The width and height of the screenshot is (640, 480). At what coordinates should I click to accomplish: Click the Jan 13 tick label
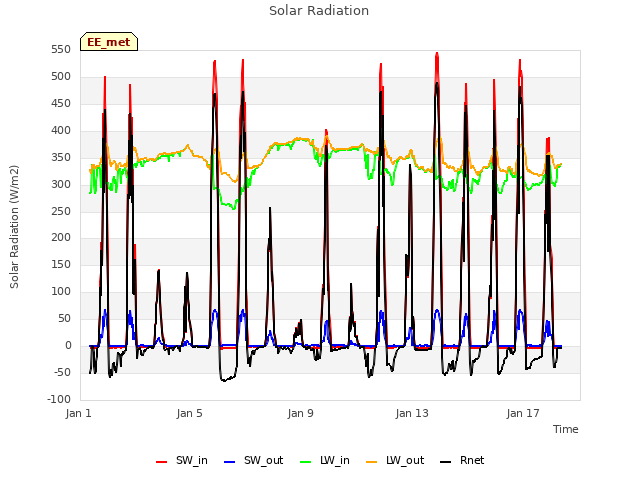[x=412, y=413]
